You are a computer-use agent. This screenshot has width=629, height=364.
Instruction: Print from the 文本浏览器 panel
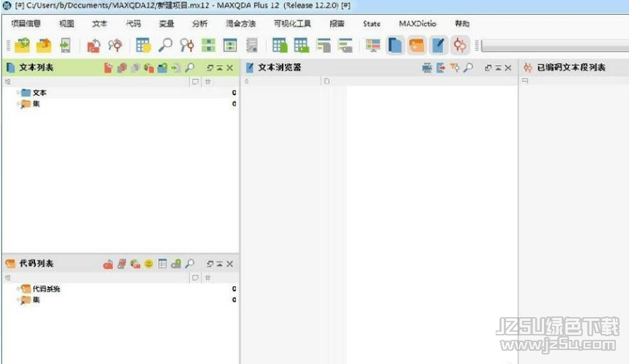coord(427,68)
